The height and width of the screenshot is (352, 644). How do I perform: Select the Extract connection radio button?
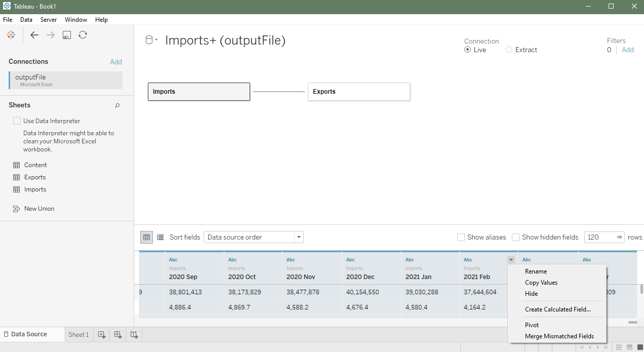click(509, 50)
